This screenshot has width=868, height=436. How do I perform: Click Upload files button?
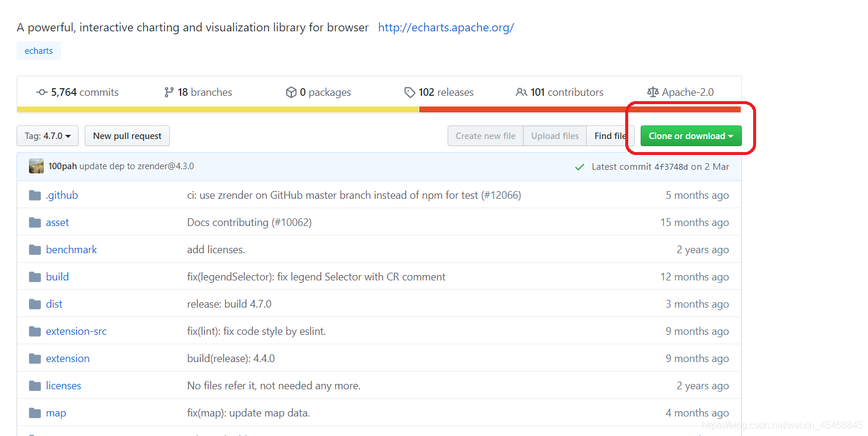555,136
